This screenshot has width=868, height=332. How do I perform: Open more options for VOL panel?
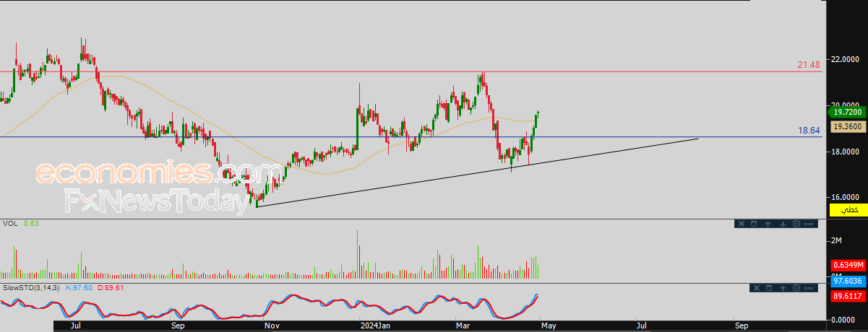(x=809, y=224)
